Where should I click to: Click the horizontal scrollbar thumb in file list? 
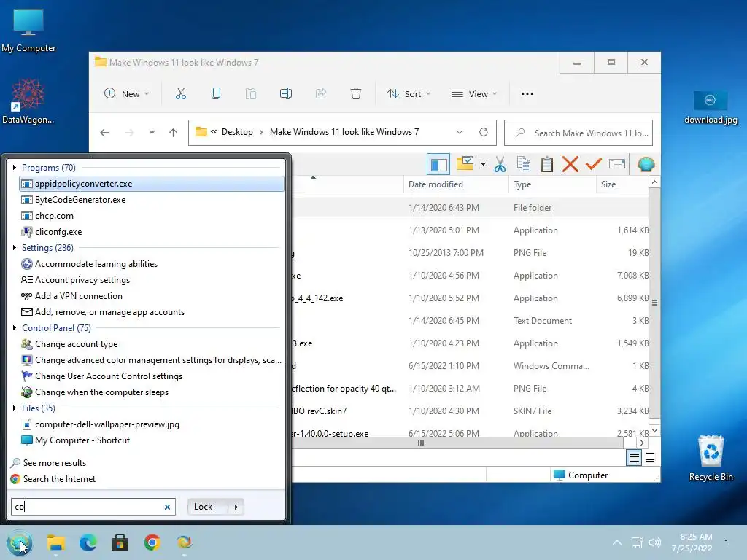(421, 443)
